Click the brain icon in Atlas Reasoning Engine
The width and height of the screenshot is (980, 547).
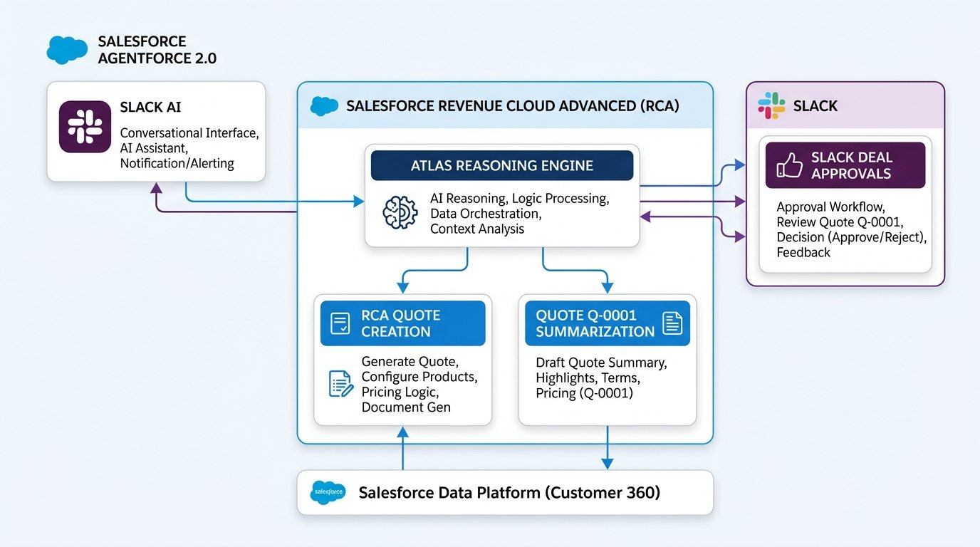pos(401,212)
